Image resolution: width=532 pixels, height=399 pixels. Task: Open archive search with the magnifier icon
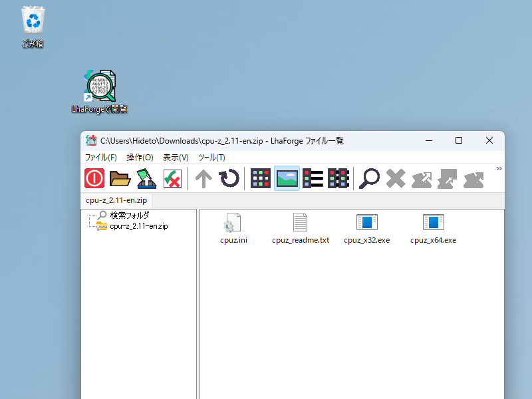tap(369, 178)
